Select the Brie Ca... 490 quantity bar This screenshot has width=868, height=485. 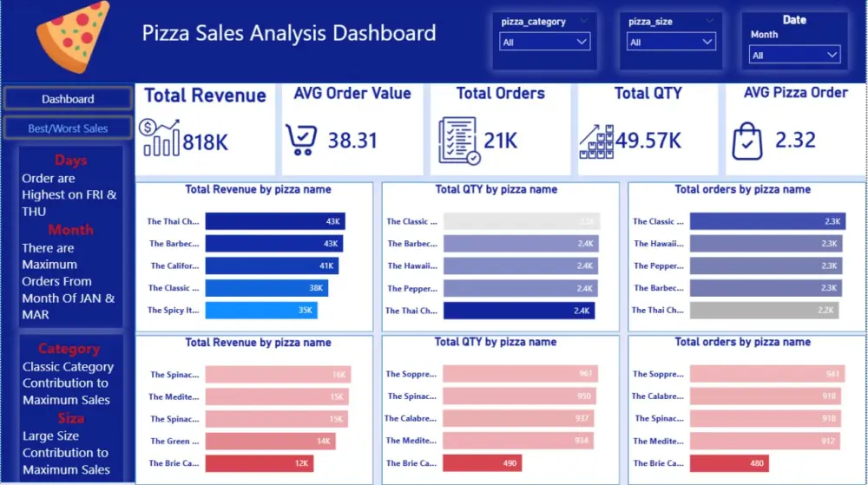(482, 463)
